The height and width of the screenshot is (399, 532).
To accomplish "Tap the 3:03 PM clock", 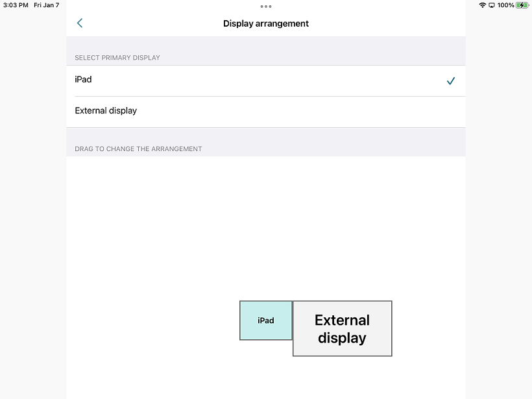I will tap(16, 5).
